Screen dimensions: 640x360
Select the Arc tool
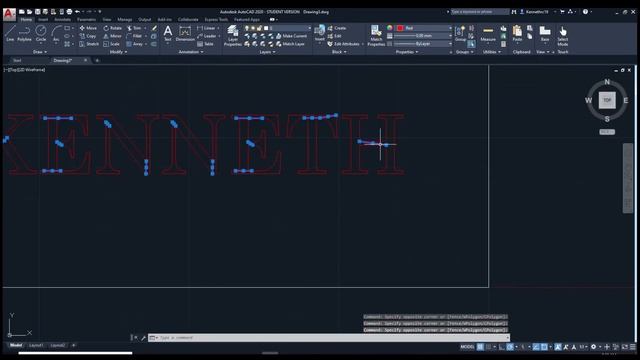pos(56,33)
